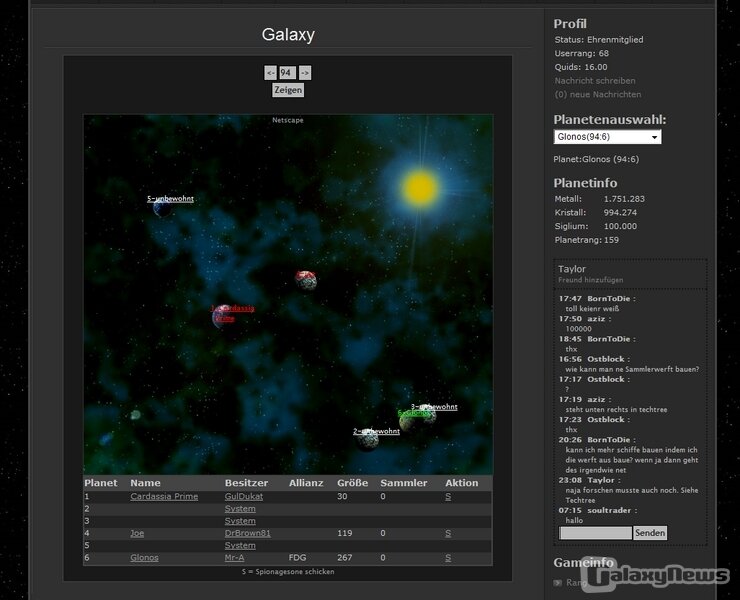Click System link in planet row 3
740x600 pixels.
click(x=240, y=521)
